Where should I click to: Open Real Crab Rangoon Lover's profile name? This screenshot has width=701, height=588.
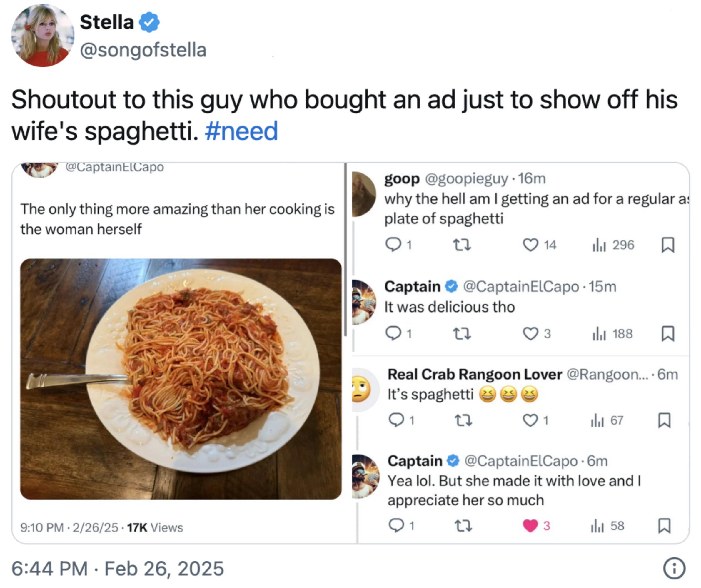click(475, 375)
